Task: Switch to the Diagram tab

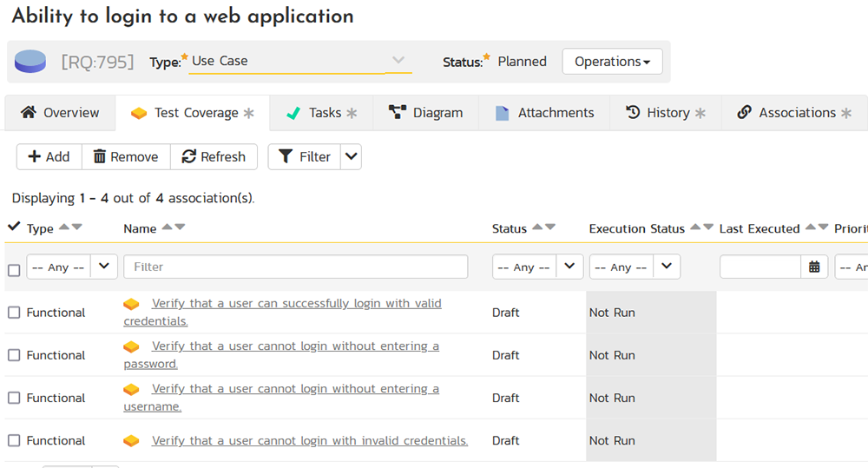Action: 425,113
